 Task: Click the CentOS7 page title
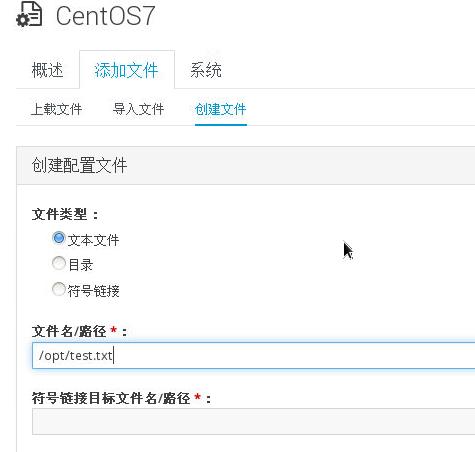(105, 16)
